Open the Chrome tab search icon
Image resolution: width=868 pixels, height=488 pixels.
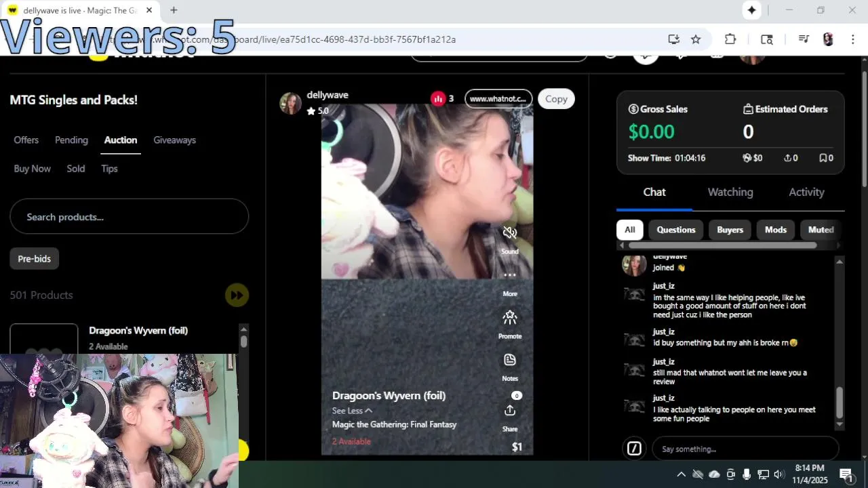coord(767,39)
